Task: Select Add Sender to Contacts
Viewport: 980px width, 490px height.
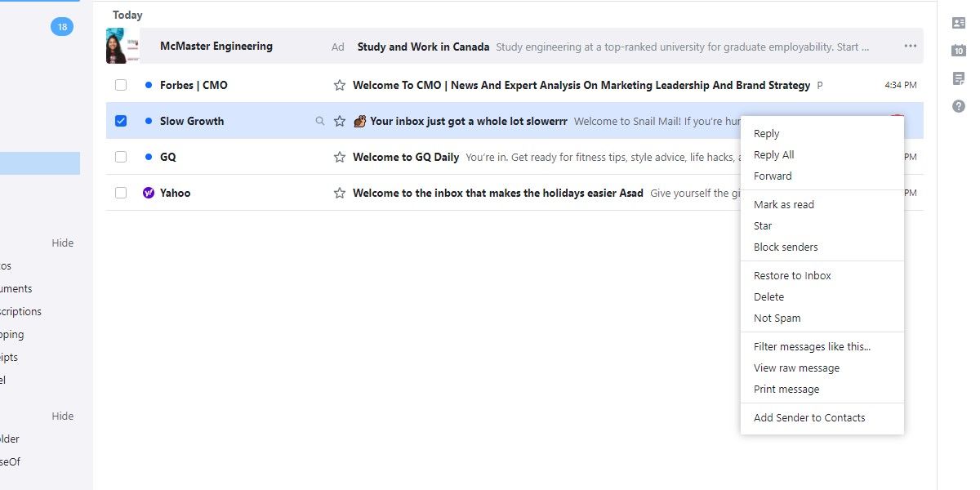Action: (x=809, y=417)
